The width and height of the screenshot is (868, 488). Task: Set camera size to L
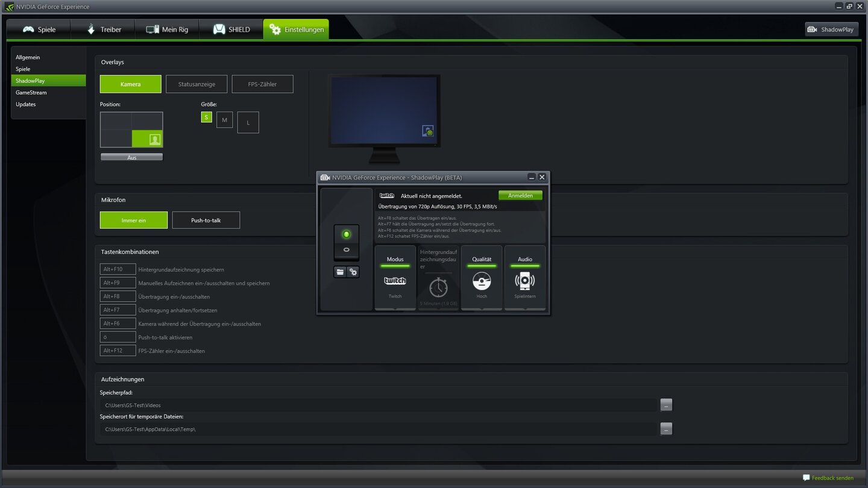(x=248, y=122)
